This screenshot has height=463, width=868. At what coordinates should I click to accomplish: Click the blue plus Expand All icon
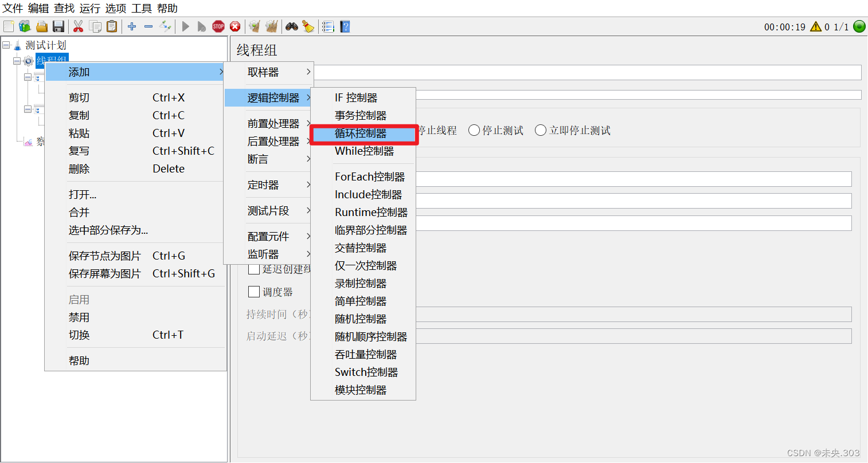tap(132, 26)
